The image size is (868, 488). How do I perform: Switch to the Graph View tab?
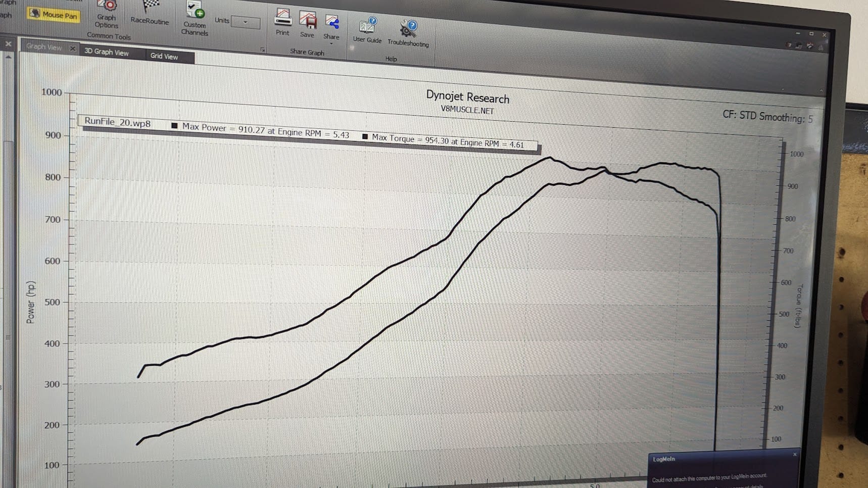[x=44, y=47]
